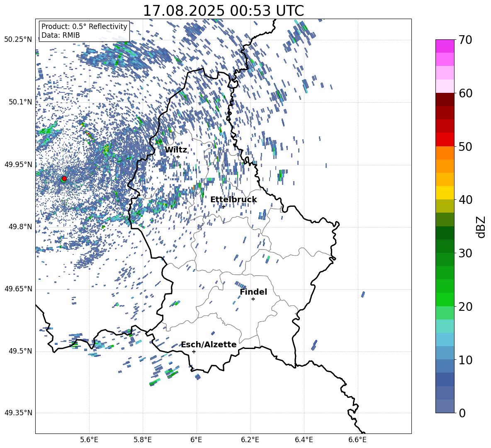Click the colorbar tick label '60'
This screenshot has width=491, height=448.
coord(466,93)
